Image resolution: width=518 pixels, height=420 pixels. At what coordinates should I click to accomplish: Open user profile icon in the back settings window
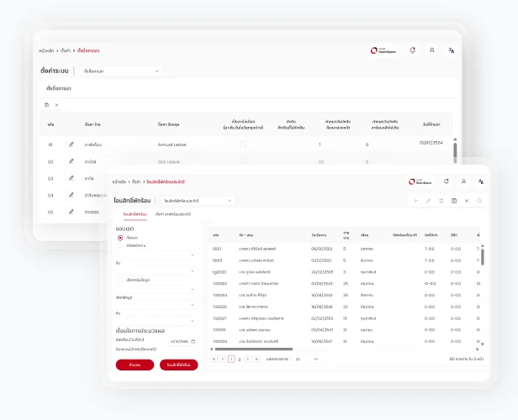(x=431, y=50)
